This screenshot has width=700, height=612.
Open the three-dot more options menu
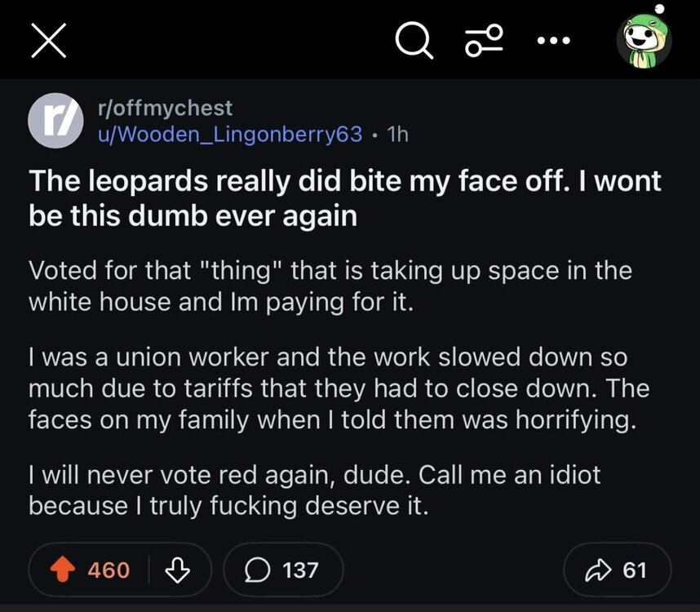555,40
